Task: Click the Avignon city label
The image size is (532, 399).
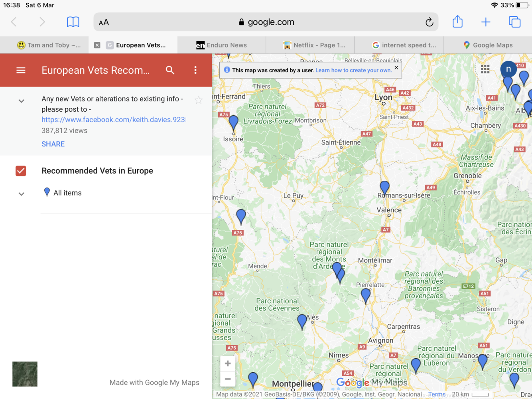Action: (380, 340)
